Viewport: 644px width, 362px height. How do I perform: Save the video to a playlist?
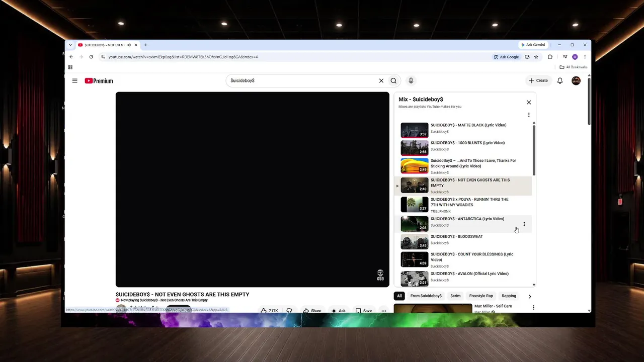(364, 310)
